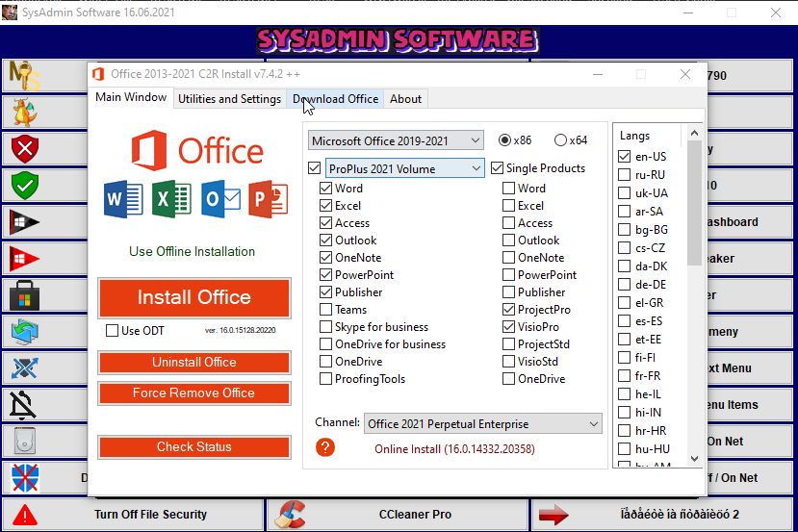Viewport: 798px width, 532px height.
Task: Click the red warning triangle icon
Action: pos(24,515)
